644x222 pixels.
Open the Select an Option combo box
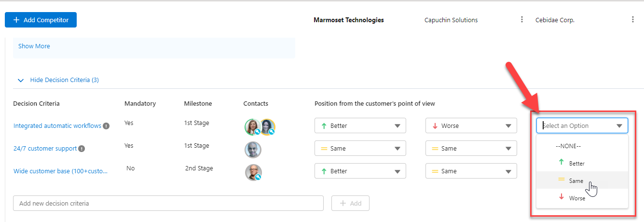(582, 126)
